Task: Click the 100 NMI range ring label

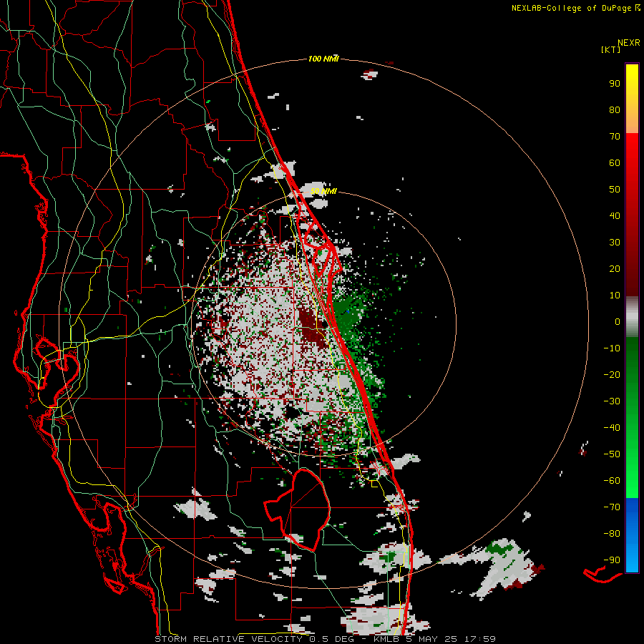Action: pyautogui.click(x=323, y=59)
